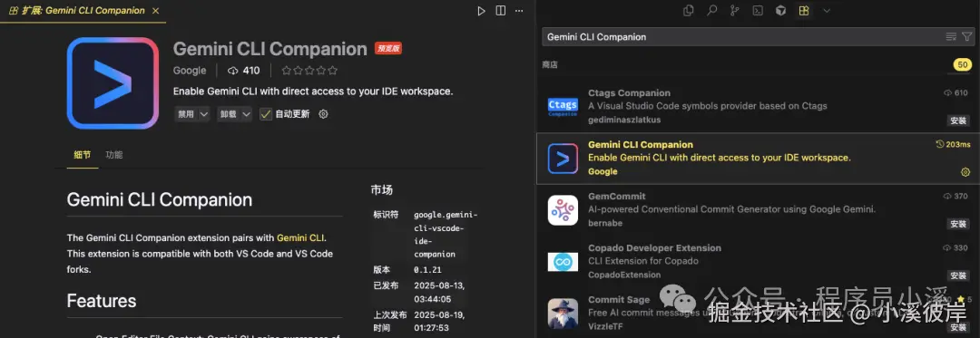Select Gemini CLI Companion in the extension list

[758, 159]
